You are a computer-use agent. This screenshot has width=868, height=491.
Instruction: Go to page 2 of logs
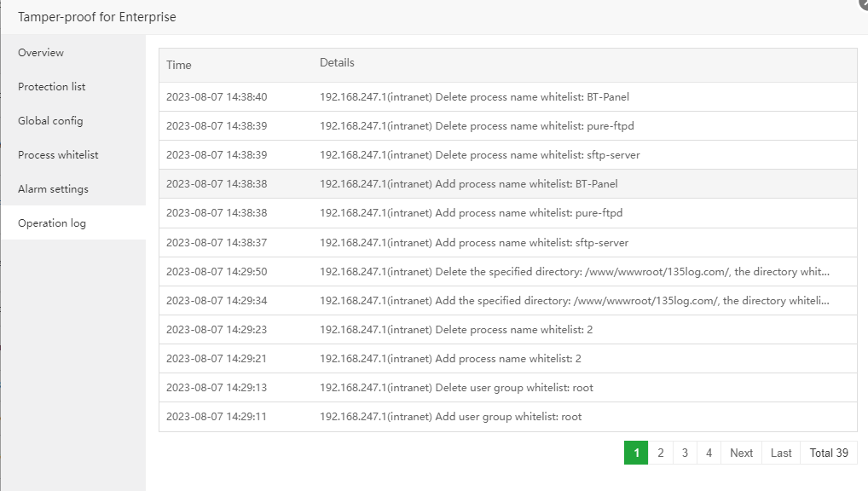coord(660,453)
